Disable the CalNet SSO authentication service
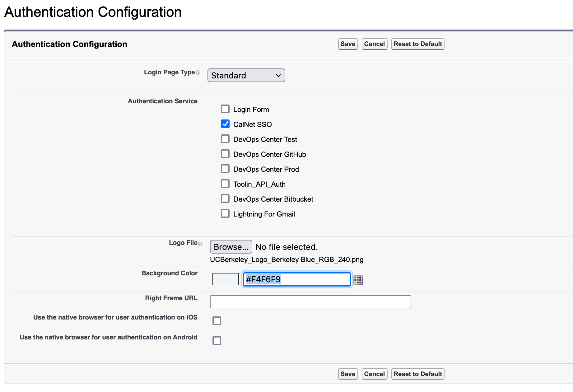The image size is (573, 392). [225, 124]
